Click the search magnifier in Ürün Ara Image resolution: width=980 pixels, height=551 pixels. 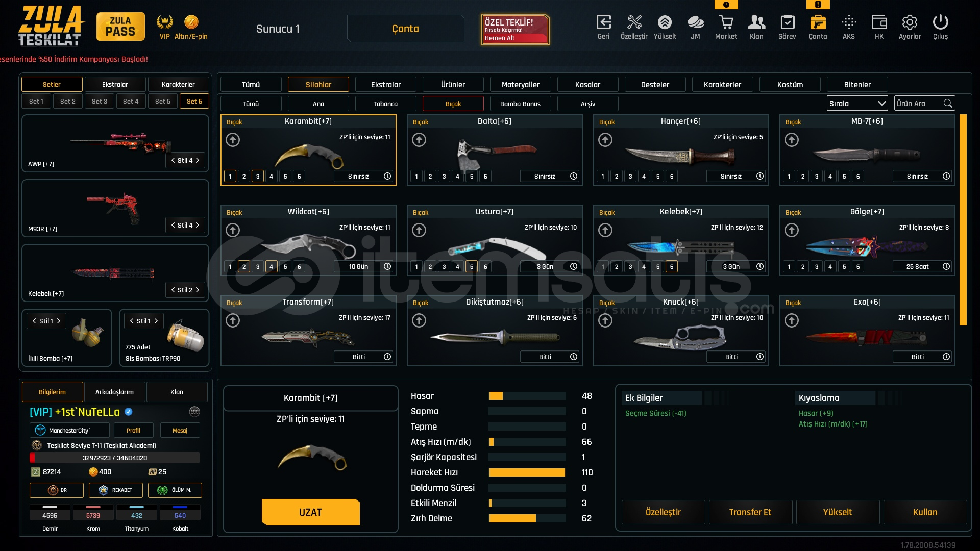(x=948, y=104)
